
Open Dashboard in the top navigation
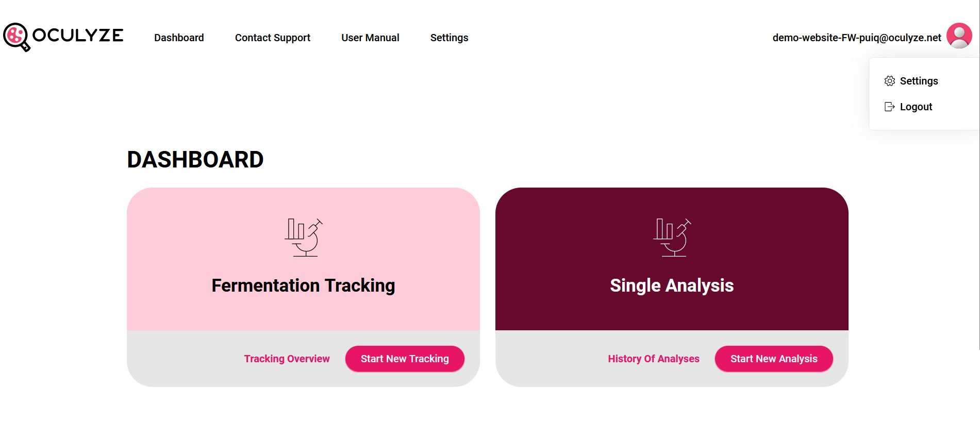tap(179, 38)
